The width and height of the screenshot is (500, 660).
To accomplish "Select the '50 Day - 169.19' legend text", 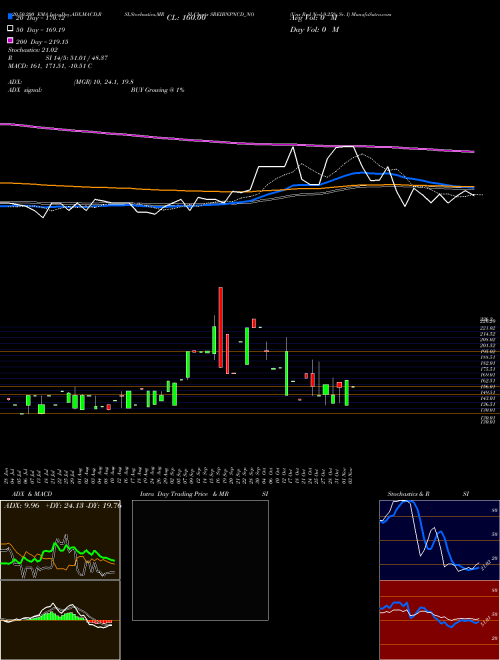I will pyautogui.click(x=40, y=30).
